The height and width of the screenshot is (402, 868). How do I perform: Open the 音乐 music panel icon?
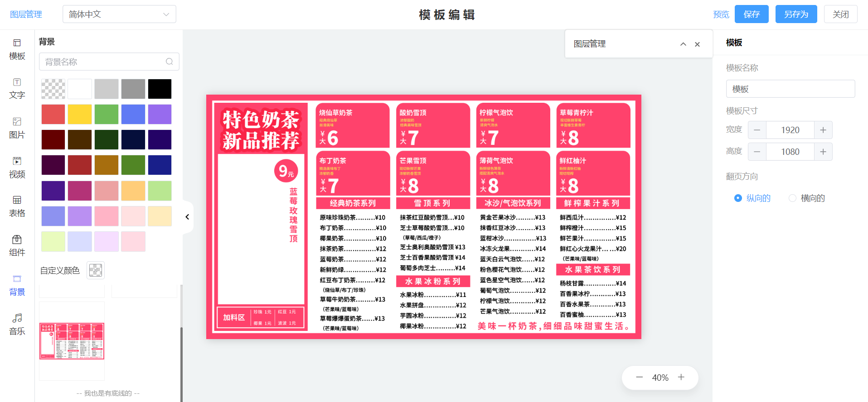(17, 324)
